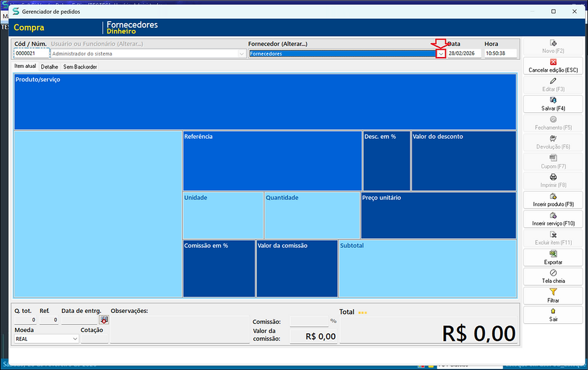Click the Valor da comissão R$ 0,00 field
The image size is (588, 370).
click(314, 336)
